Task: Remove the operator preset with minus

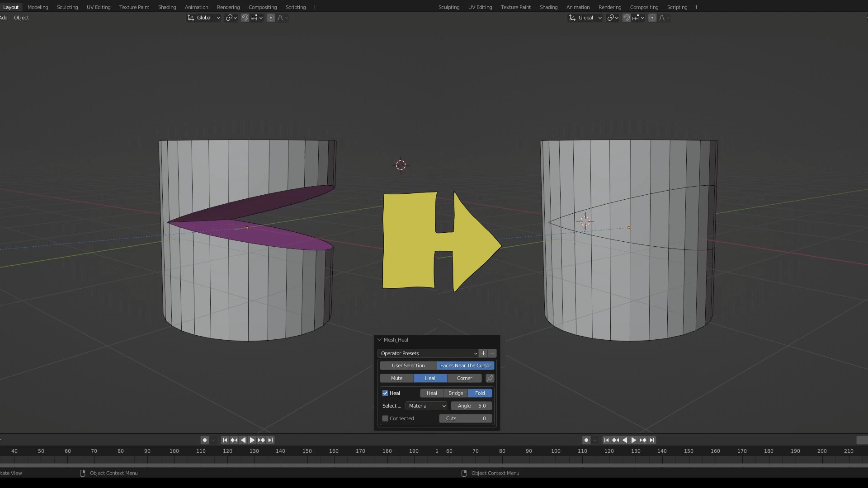Action: (x=492, y=353)
